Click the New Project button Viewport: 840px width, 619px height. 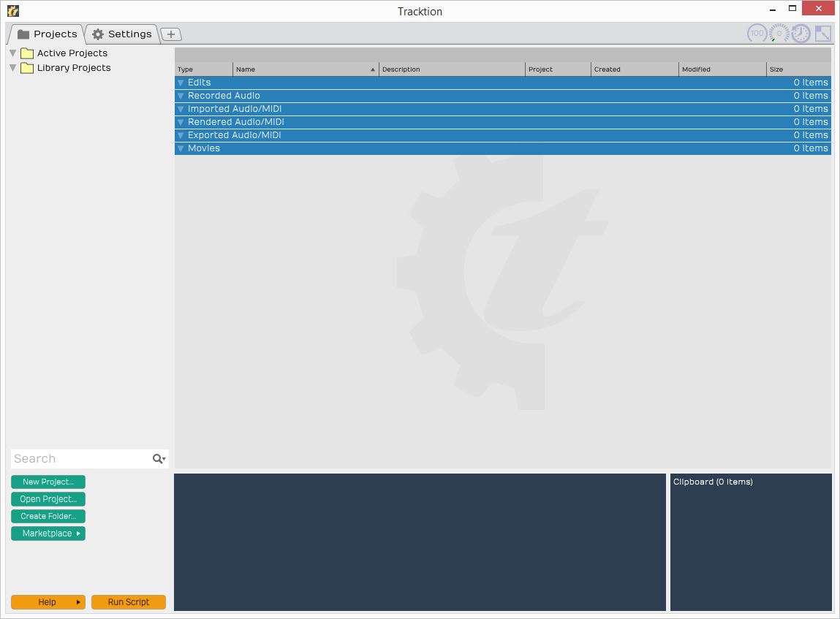click(48, 482)
